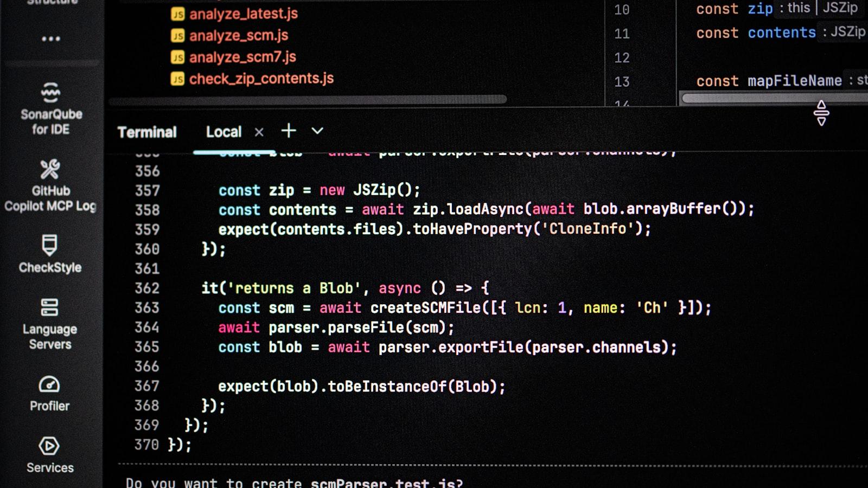
Task: Open the Profiler tool window
Action: click(x=49, y=393)
